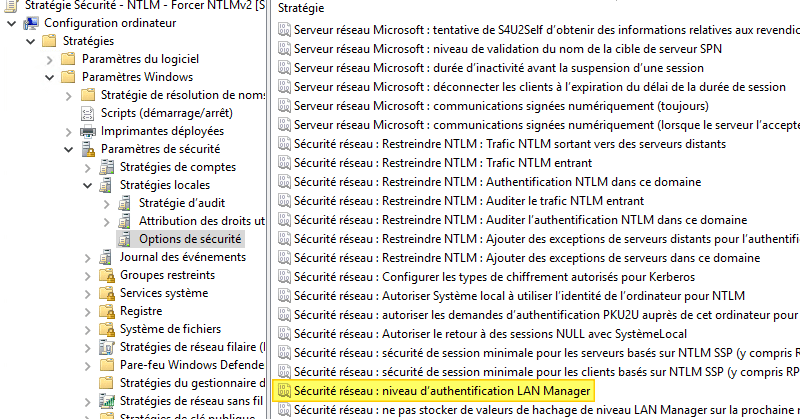This screenshot has height=419, width=800.
Task: Expand Services système node
Action: pos(87,293)
